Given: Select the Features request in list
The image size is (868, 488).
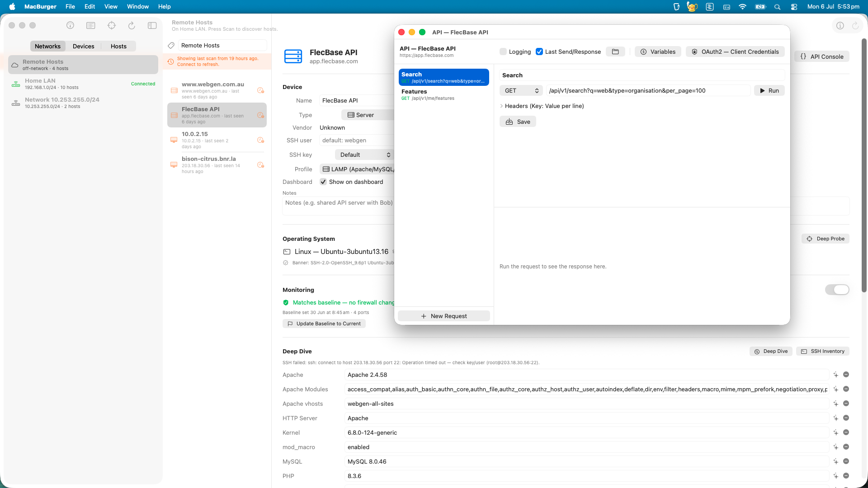Looking at the screenshot, I should 444,94.
